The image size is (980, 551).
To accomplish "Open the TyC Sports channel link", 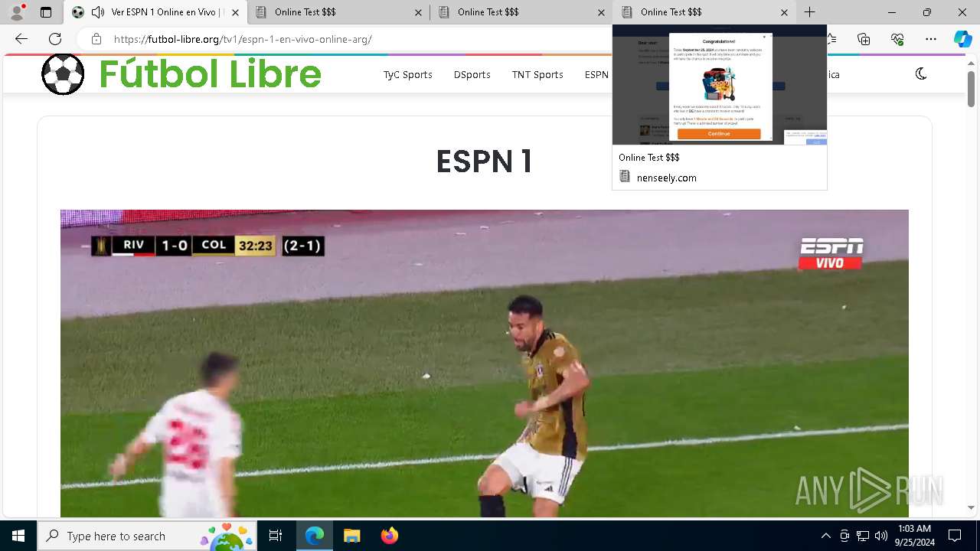I will tap(407, 74).
